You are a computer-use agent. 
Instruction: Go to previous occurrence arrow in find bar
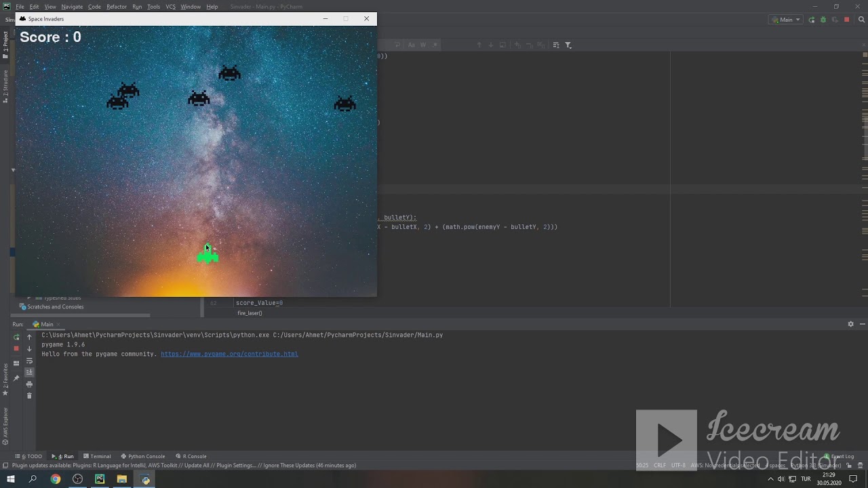(x=479, y=45)
